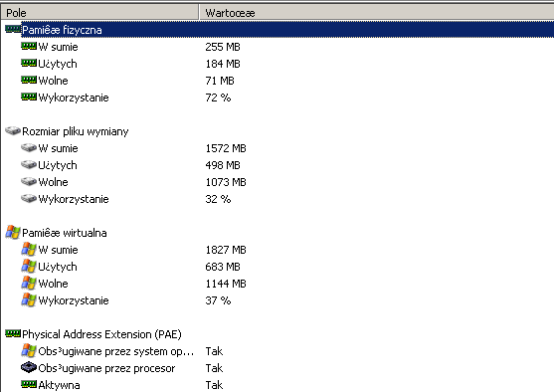The width and height of the screenshot is (554, 392).
Task: Select the 184 MB value
Action: 223,64
